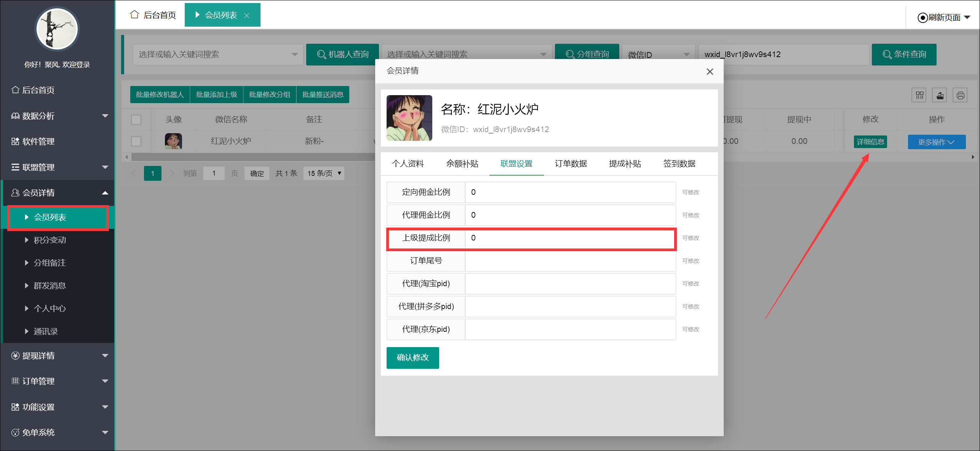Switch to the 余额补贴 tab
The width and height of the screenshot is (980, 451).
click(462, 164)
